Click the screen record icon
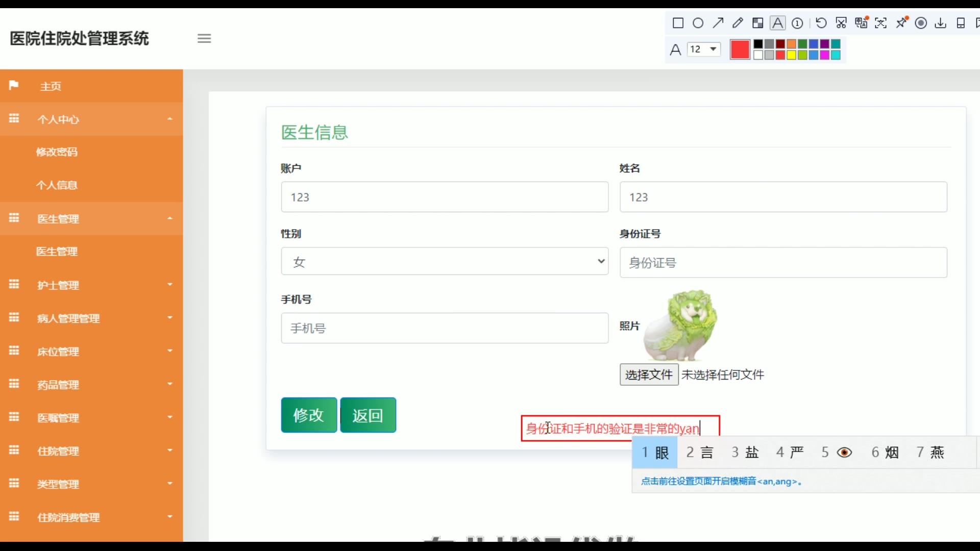 pyautogui.click(x=921, y=23)
